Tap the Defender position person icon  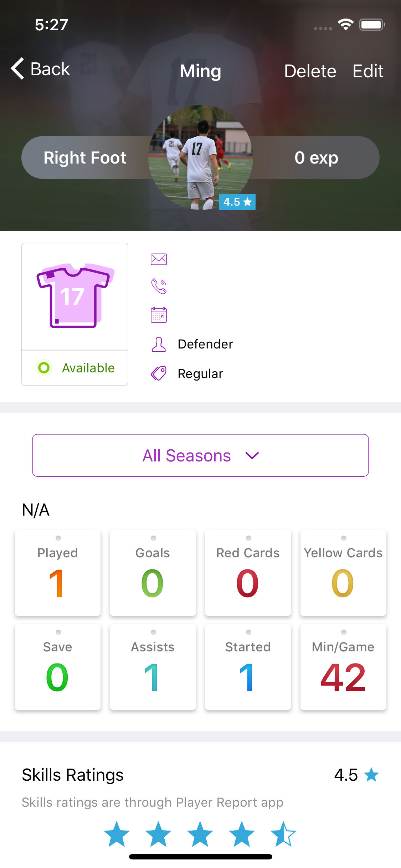(159, 344)
